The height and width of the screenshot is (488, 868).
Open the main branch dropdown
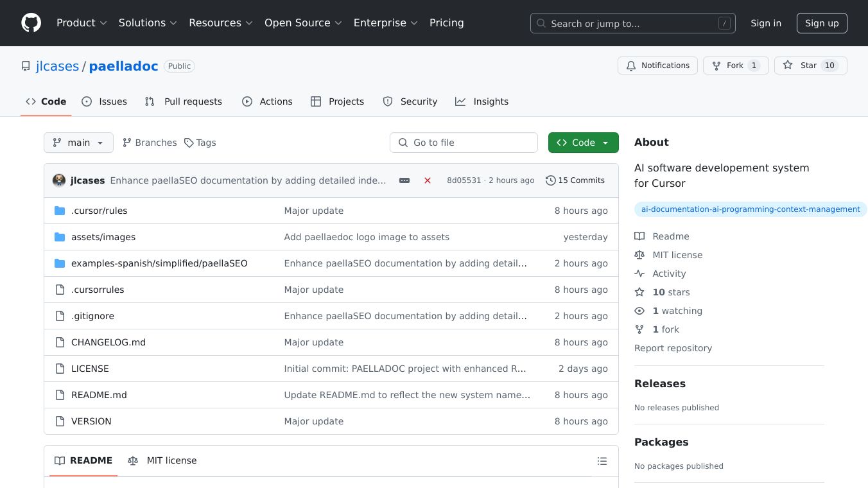(78, 143)
